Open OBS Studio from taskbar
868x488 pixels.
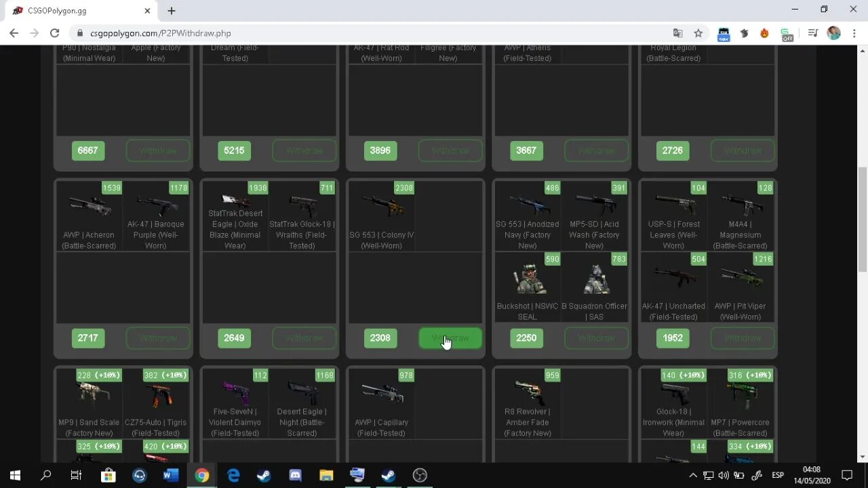[x=420, y=475]
